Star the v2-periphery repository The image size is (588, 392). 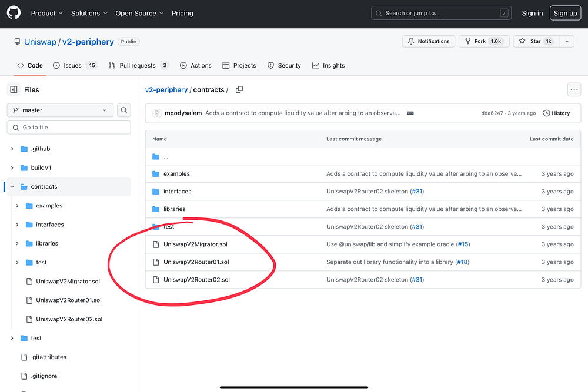pyautogui.click(x=536, y=41)
